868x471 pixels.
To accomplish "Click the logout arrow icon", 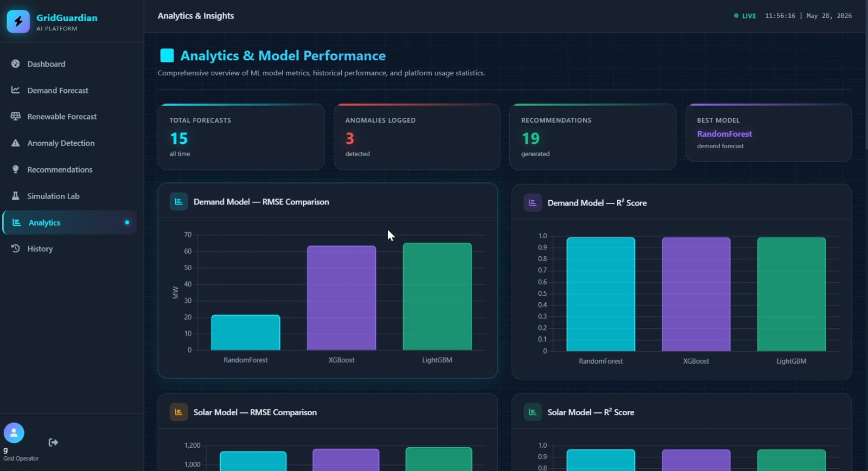I will point(53,442).
